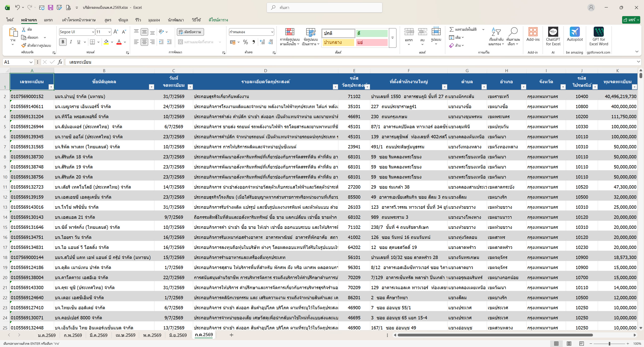Click the ผลรวมอัตโนมัติ (AutoSum) button
The width and height of the screenshot is (644, 347).
click(463, 29)
